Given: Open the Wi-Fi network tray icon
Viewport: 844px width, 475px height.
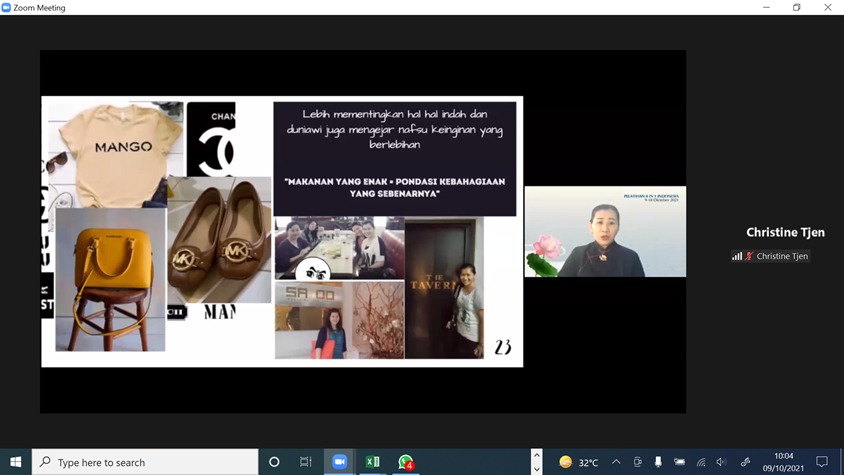Looking at the screenshot, I should click(701, 462).
